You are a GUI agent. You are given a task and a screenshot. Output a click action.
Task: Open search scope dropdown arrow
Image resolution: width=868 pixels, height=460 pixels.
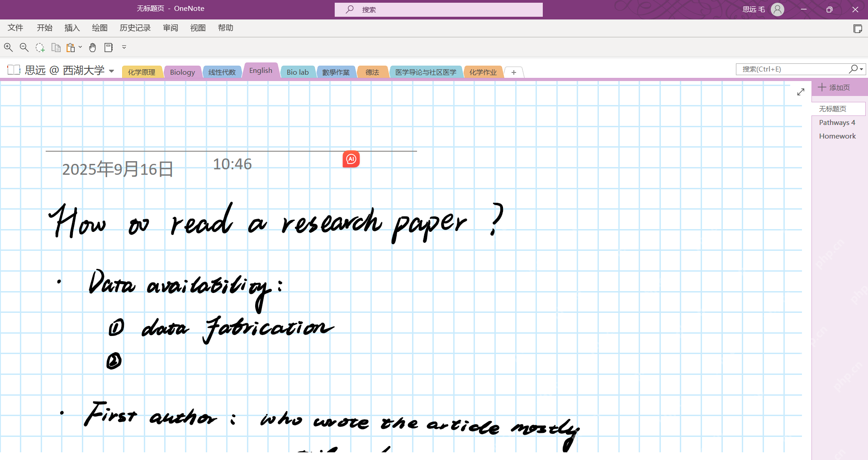[x=862, y=69]
